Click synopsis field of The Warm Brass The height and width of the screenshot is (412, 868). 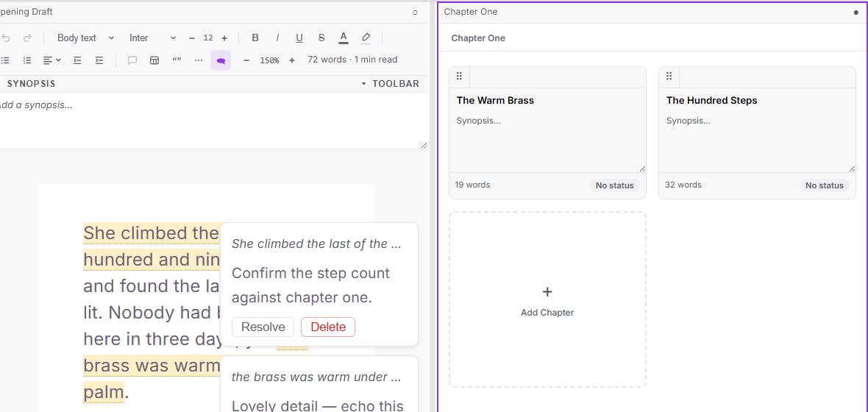pyautogui.click(x=547, y=142)
